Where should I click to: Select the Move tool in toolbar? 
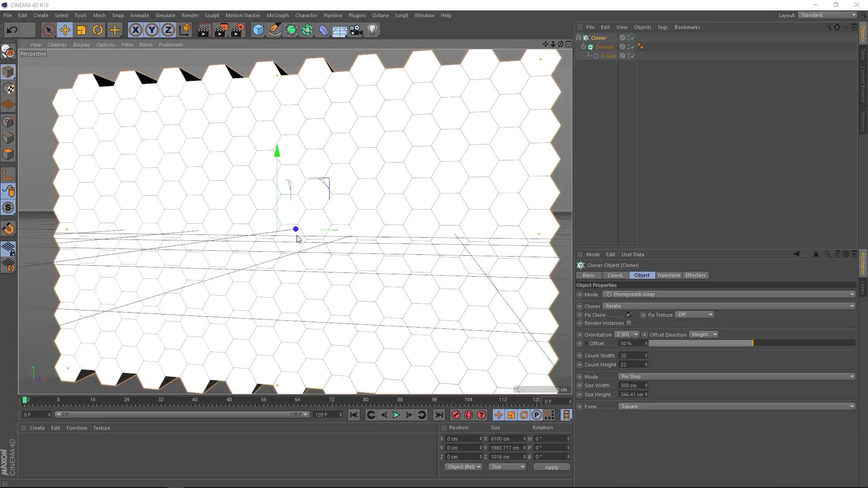tap(65, 30)
